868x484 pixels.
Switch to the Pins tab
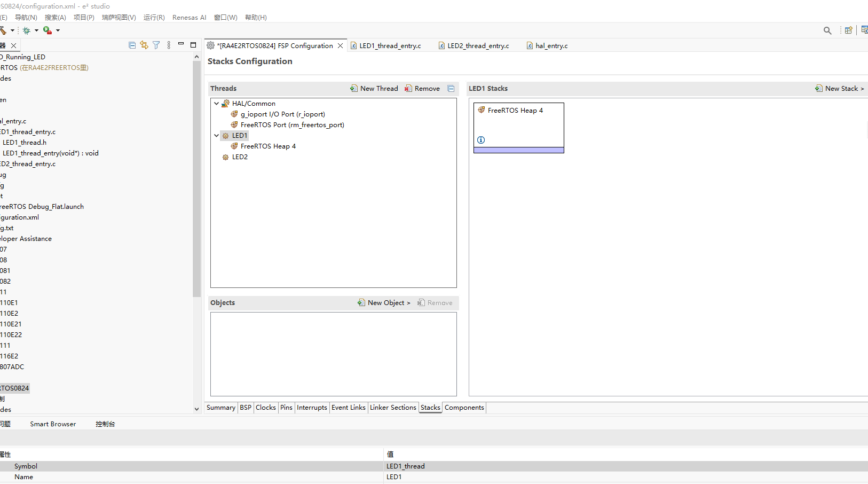(286, 408)
